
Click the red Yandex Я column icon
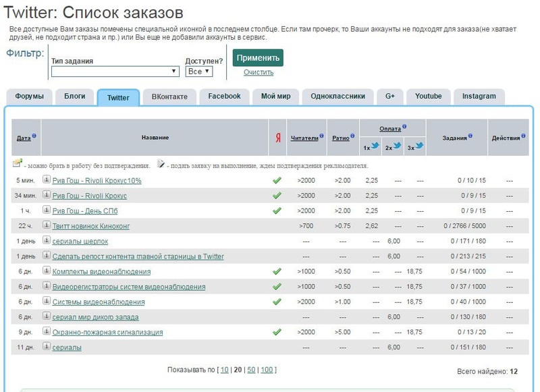277,138
